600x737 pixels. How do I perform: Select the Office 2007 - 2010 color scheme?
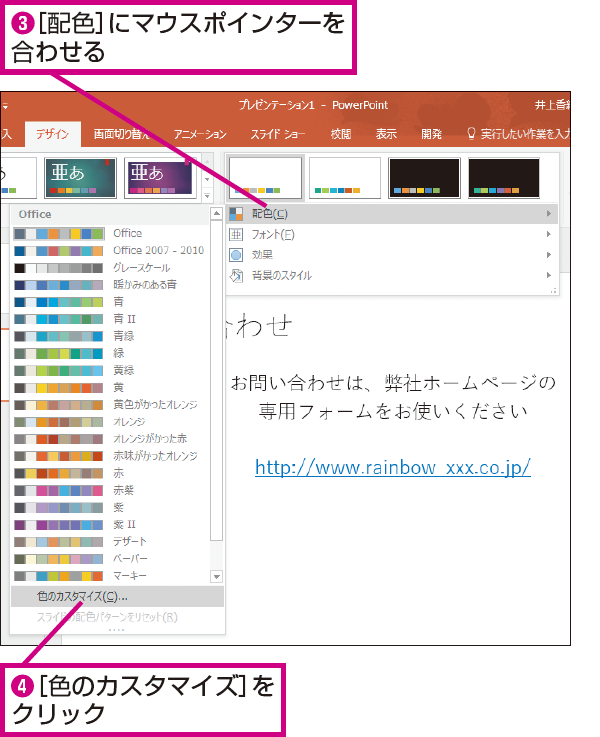[110, 251]
